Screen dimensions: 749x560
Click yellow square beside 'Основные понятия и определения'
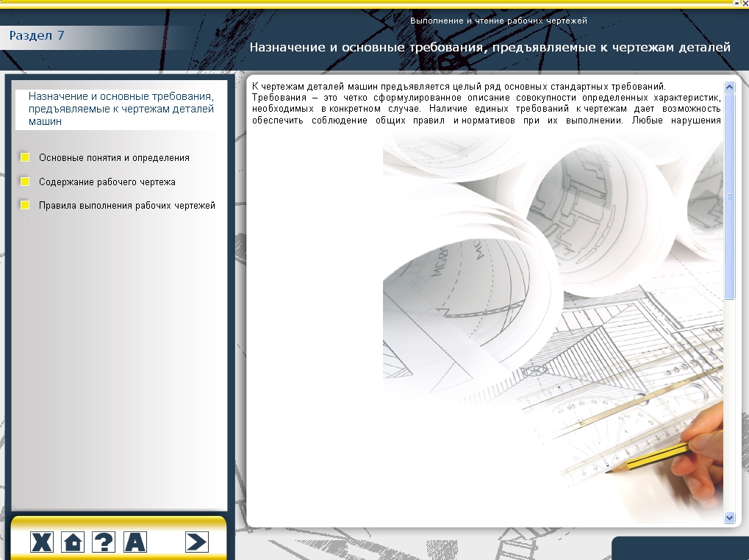coord(24,157)
